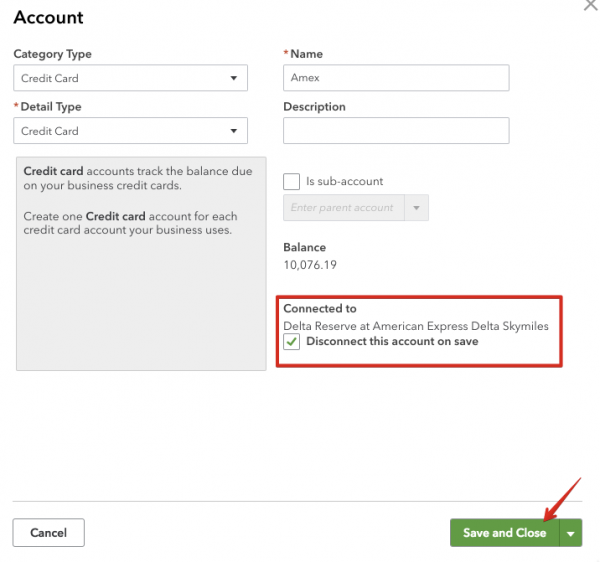The height and width of the screenshot is (562, 600).
Task: Focus the empty Description text box
Action: (x=396, y=131)
